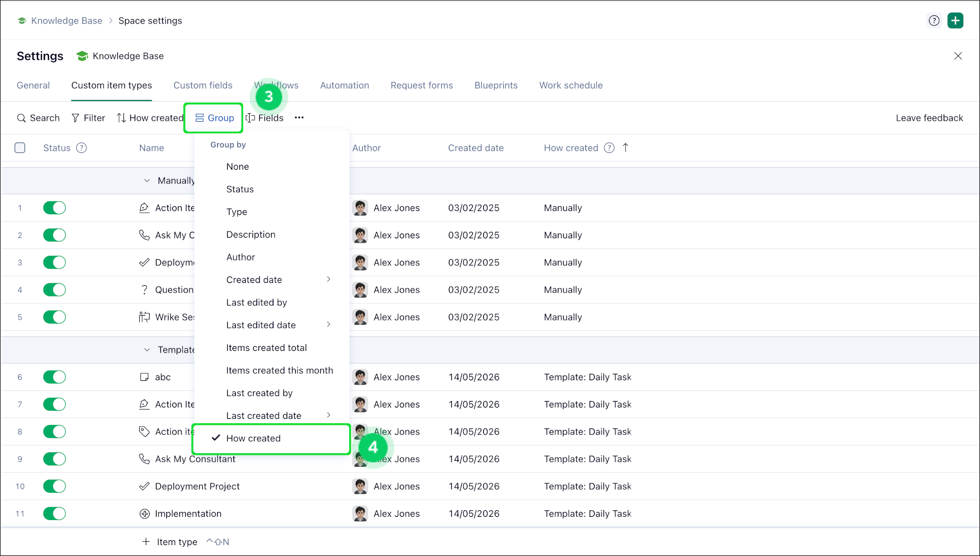Tick the select-all checkbox in header
Image resolution: width=980 pixels, height=556 pixels.
click(20, 148)
